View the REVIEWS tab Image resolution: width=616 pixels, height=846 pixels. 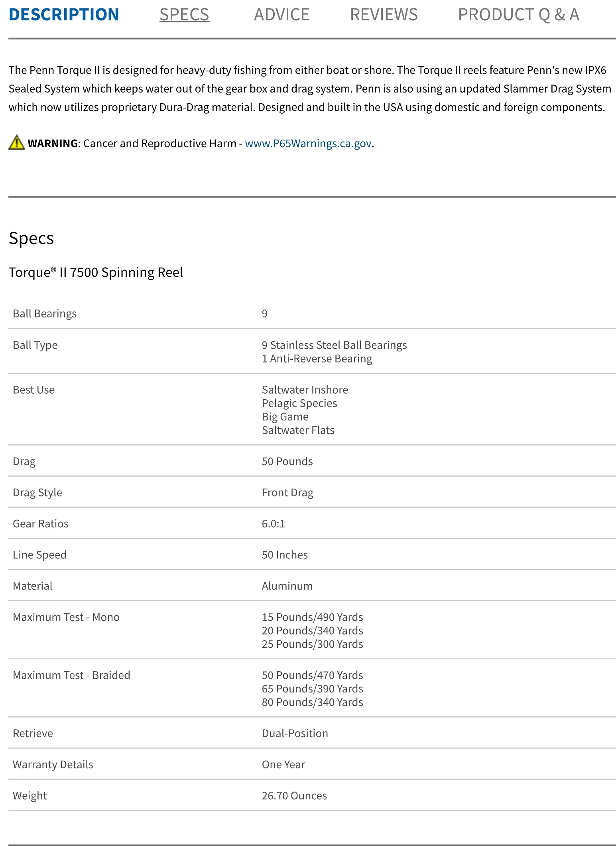[384, 15]
